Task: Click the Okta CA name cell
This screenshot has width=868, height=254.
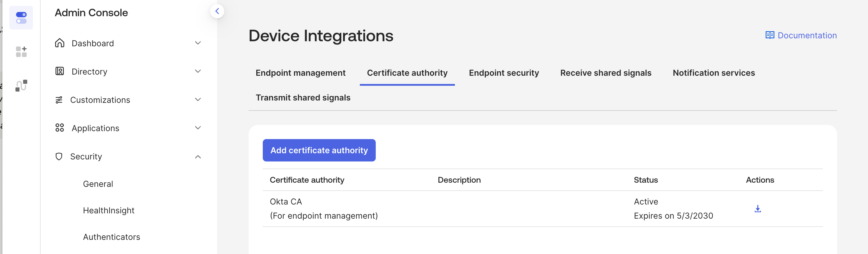Action: [286, 201]
